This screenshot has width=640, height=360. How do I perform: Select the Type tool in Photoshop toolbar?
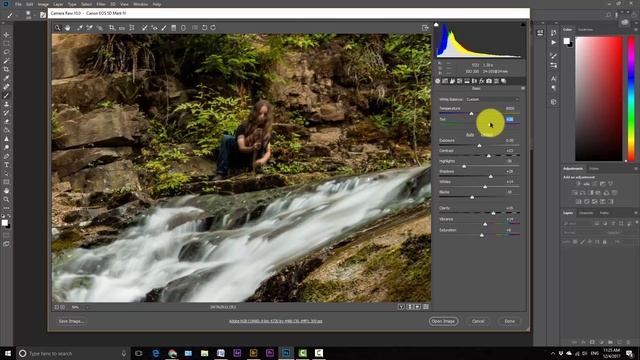(6, 164)
